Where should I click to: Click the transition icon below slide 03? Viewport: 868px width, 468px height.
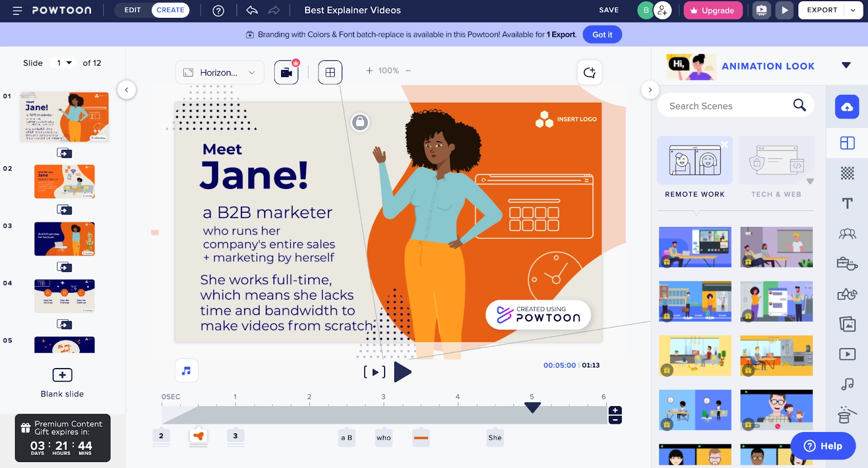65,267
